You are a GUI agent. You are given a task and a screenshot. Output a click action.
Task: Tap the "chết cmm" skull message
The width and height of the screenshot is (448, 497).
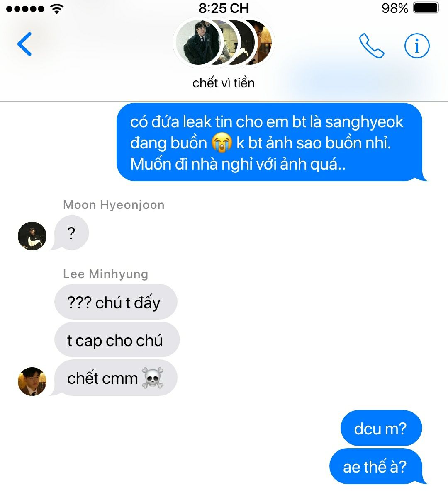click(x=115, y=378)
